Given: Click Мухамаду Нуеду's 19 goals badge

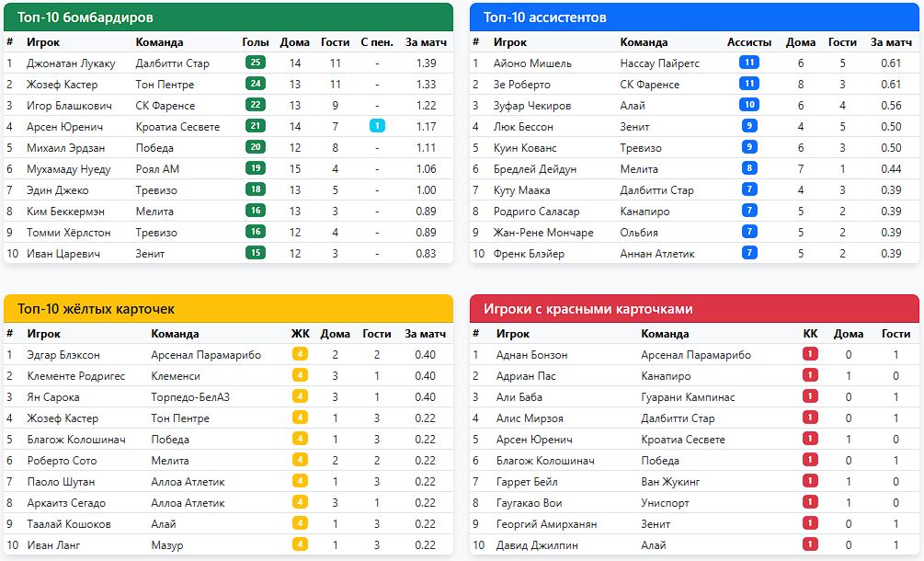Looking at the screenshot, I should [x=256, y=169].
